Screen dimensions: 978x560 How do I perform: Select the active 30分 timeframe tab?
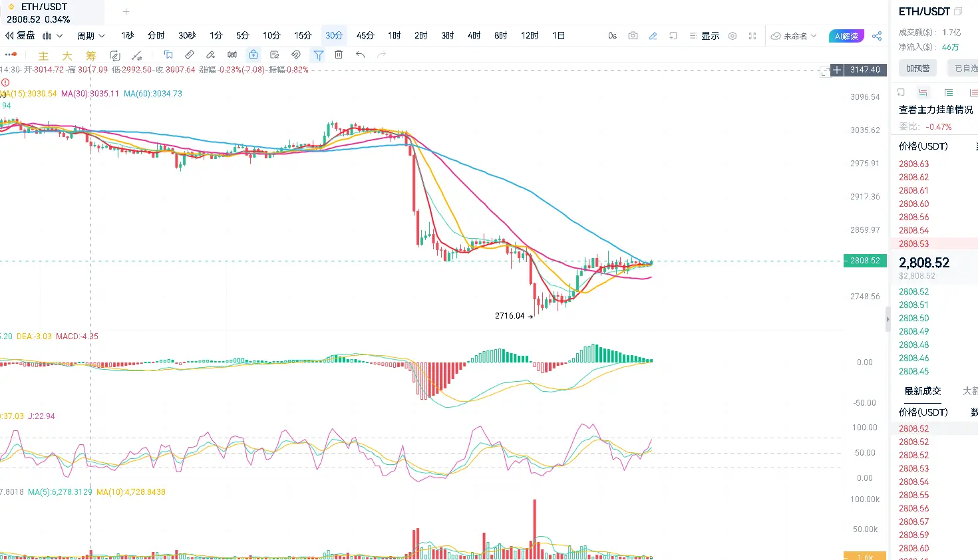[334, 35]
